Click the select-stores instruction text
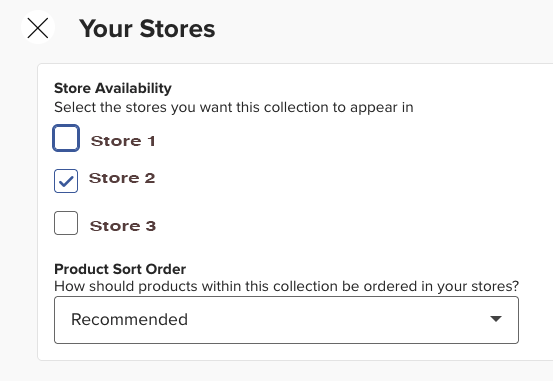 click(233, 107)
